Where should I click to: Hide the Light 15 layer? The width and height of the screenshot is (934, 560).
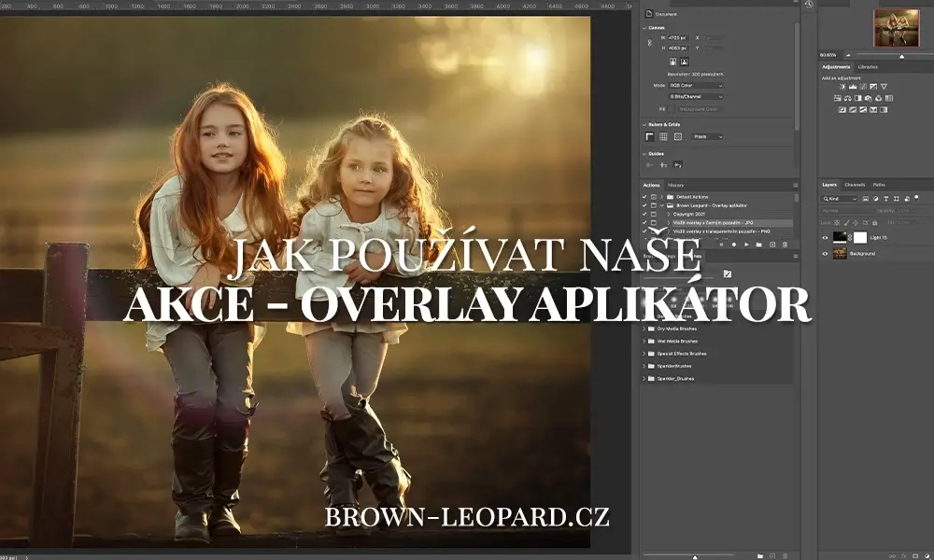pos(825,238)
